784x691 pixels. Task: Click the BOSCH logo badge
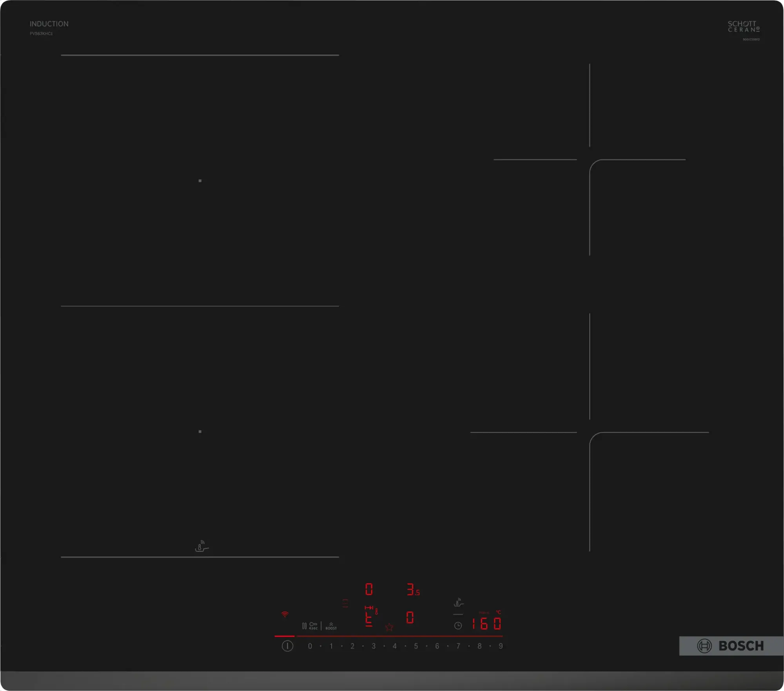pos(731,646)
